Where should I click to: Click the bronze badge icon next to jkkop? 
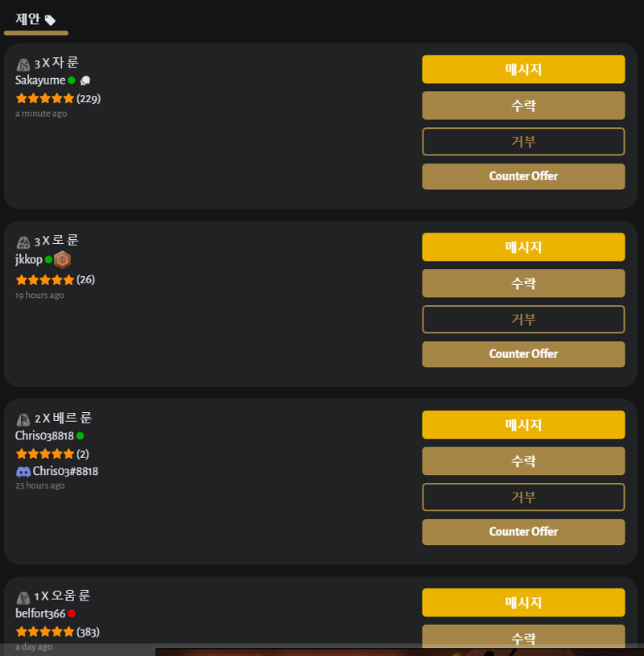[x=62, y=260]
